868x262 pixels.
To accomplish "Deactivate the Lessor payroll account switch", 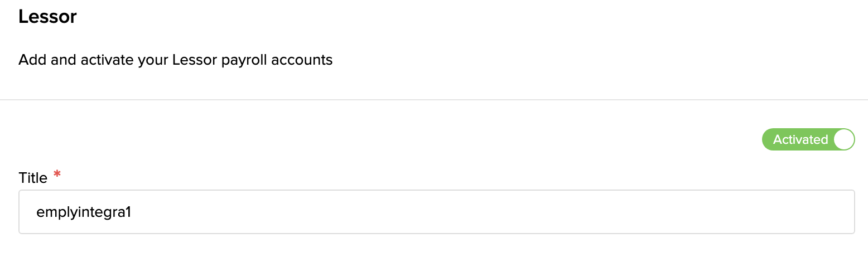I will click(x=808, y=139).
